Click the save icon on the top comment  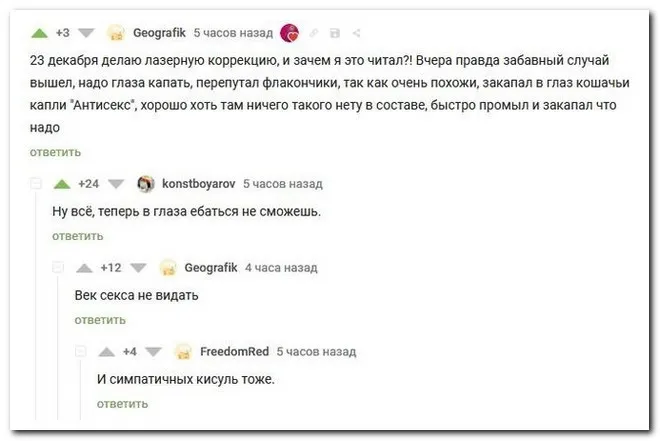334,32
